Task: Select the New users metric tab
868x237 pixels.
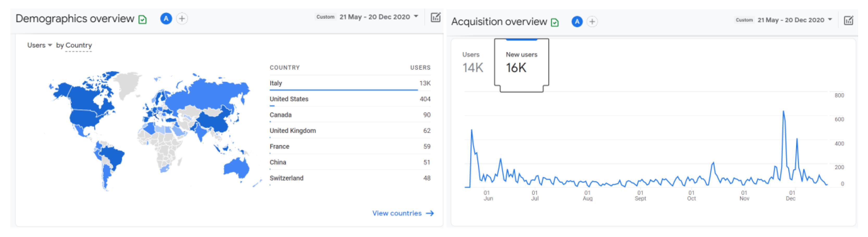Action: click(x=521, y=63)
